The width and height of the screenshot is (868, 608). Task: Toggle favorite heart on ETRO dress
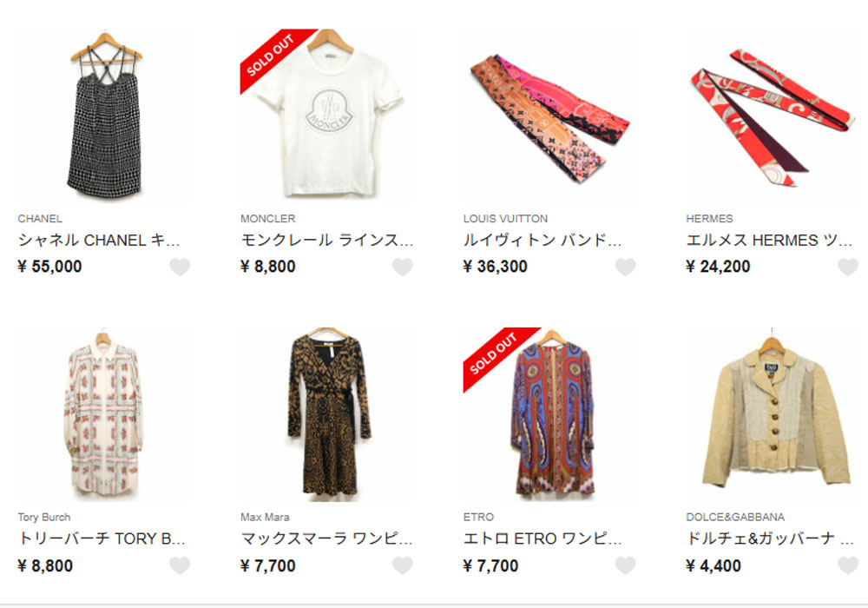click(625, 565)
